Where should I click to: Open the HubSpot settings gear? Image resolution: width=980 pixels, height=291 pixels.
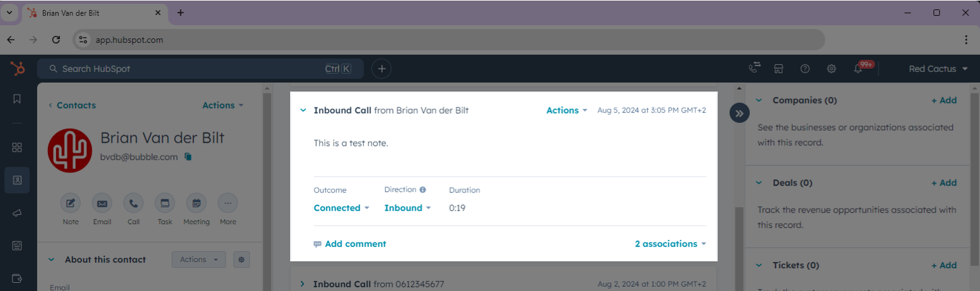(x=831, y=69)
